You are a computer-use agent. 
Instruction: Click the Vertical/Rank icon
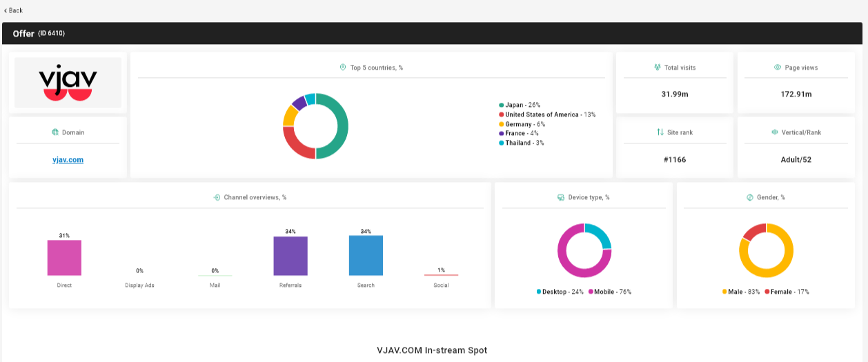776,132
